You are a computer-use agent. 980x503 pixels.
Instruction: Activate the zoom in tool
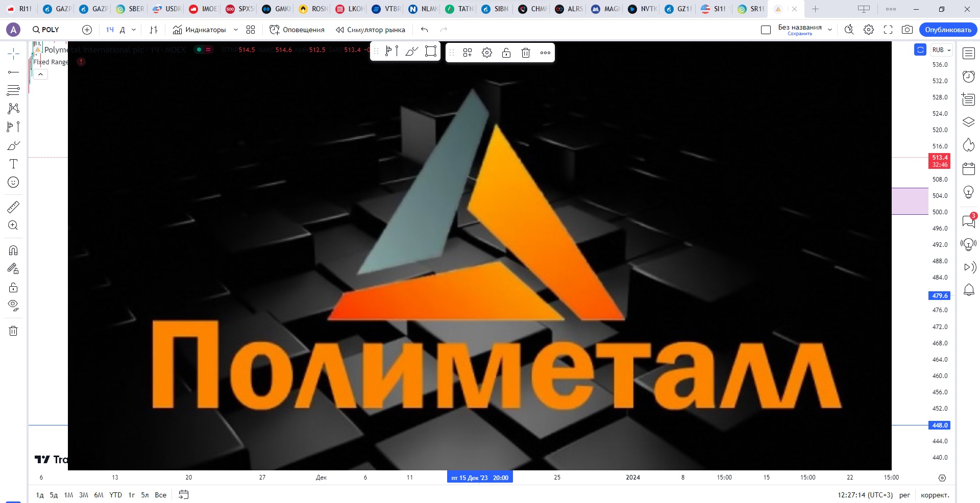pos(13,225)
